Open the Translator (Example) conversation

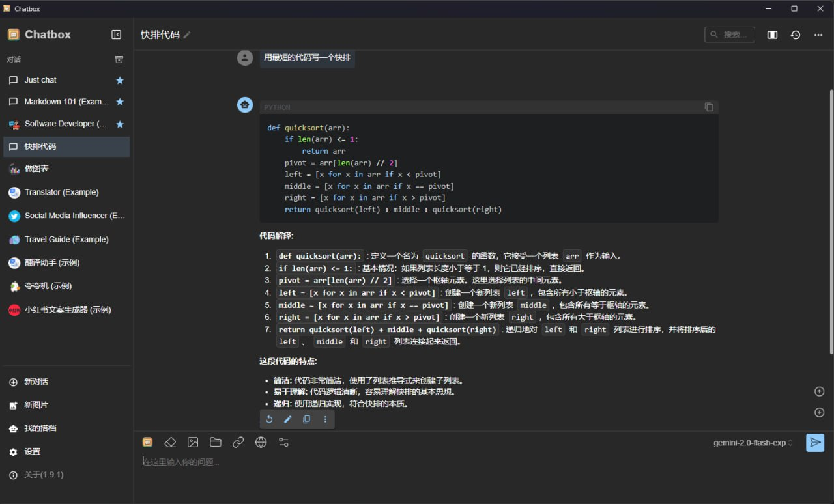pyautogui.click(x=62, y=193)
